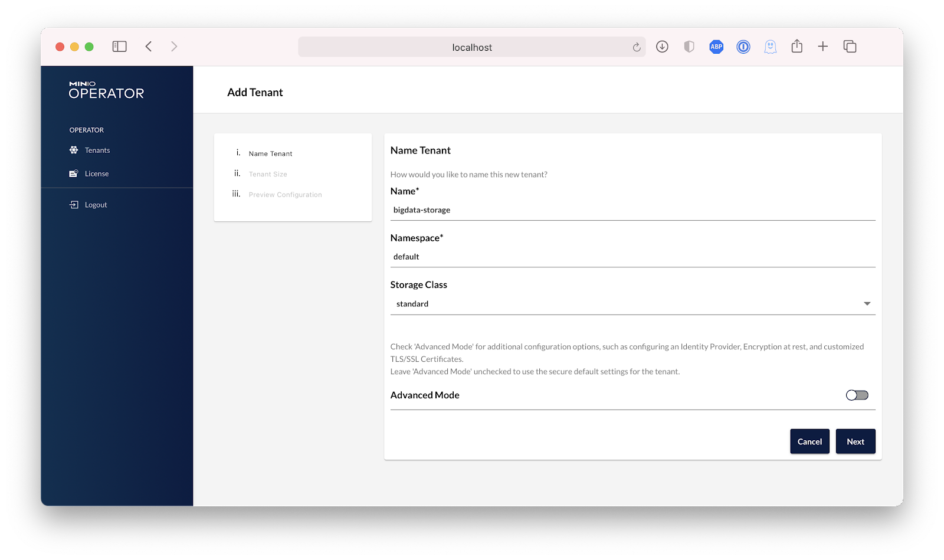944x560 pixels.
Task: Click the Safari share icon
Action: click(x=796, y=46)
